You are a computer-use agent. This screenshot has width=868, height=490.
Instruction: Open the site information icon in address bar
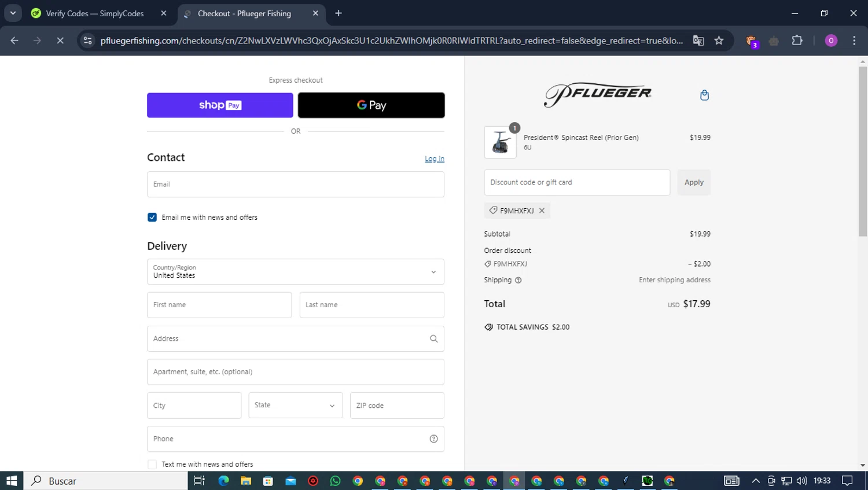pos(87,40)
